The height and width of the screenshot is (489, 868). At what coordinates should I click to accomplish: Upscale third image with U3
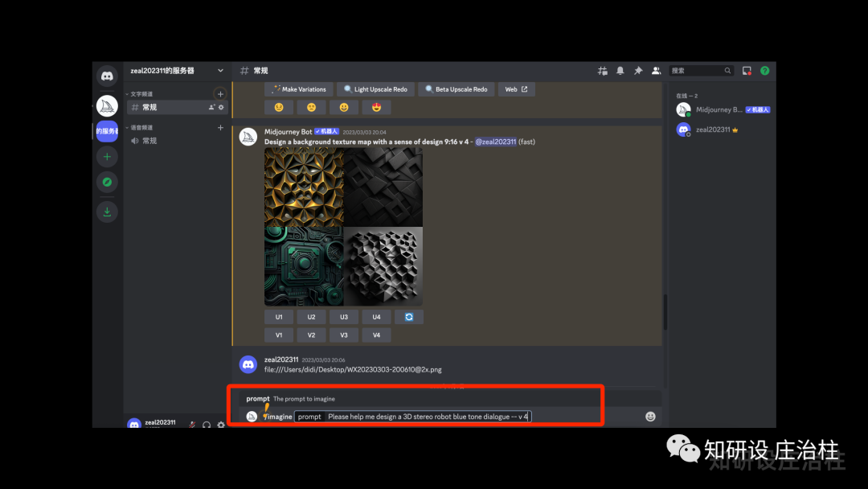(x=344, y=317)
